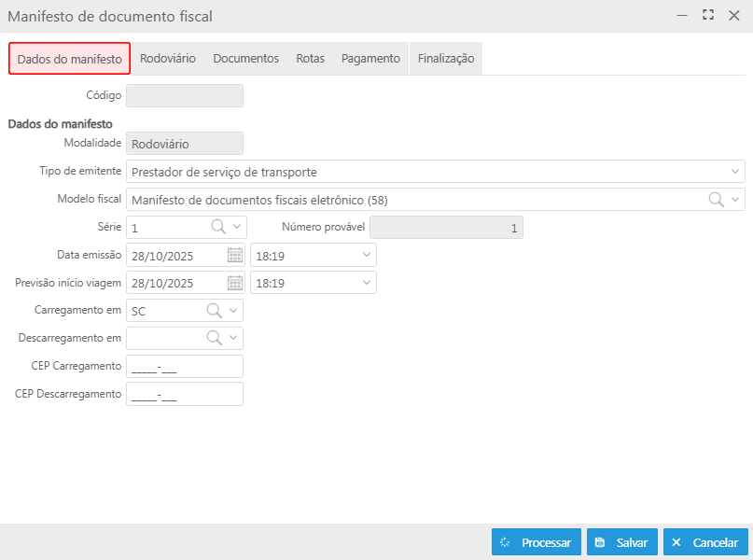Switch to the Rodoviário tab

168,58
